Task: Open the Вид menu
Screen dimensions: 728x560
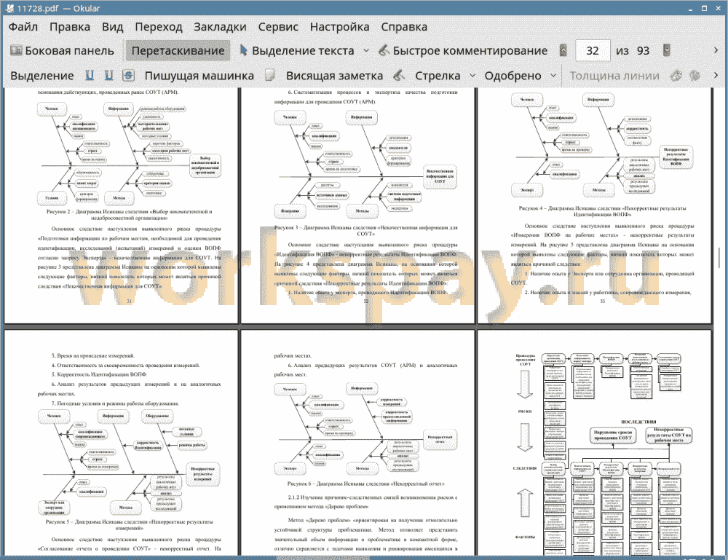Action: click(112, 27)
